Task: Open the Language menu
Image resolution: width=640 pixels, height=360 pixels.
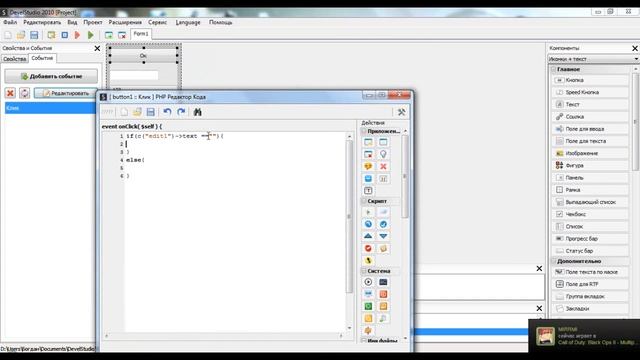Action: coord(188,22)
